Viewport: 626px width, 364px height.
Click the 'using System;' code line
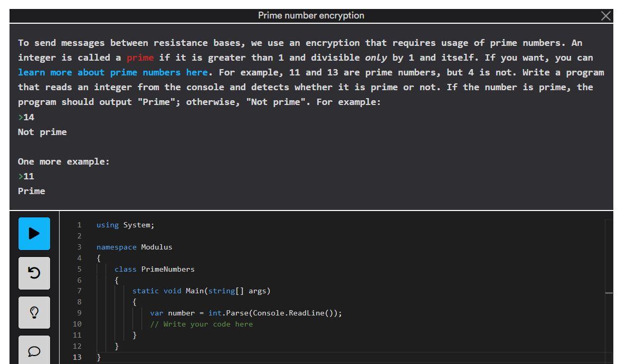point(126,225)
